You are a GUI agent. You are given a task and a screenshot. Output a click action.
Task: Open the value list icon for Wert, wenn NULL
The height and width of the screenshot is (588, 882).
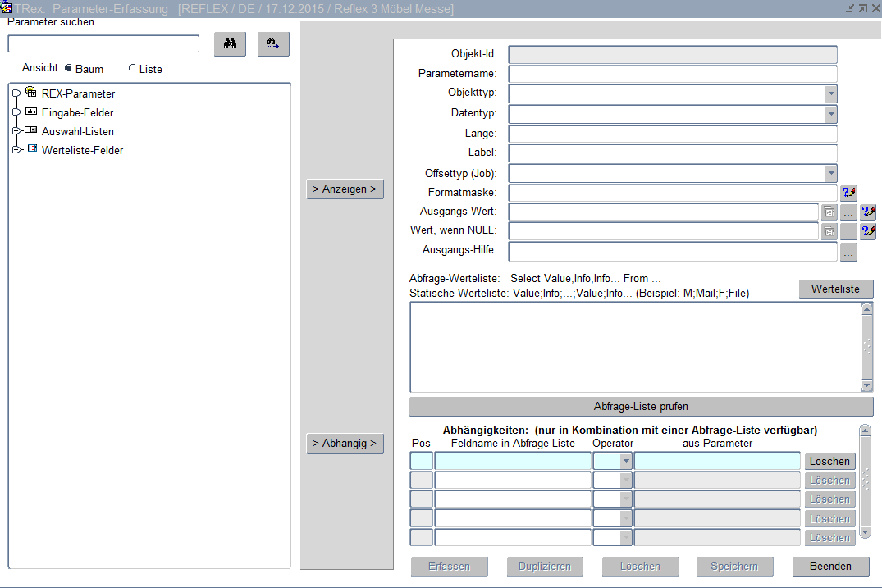pyautogui.click(x=829, y=231)
